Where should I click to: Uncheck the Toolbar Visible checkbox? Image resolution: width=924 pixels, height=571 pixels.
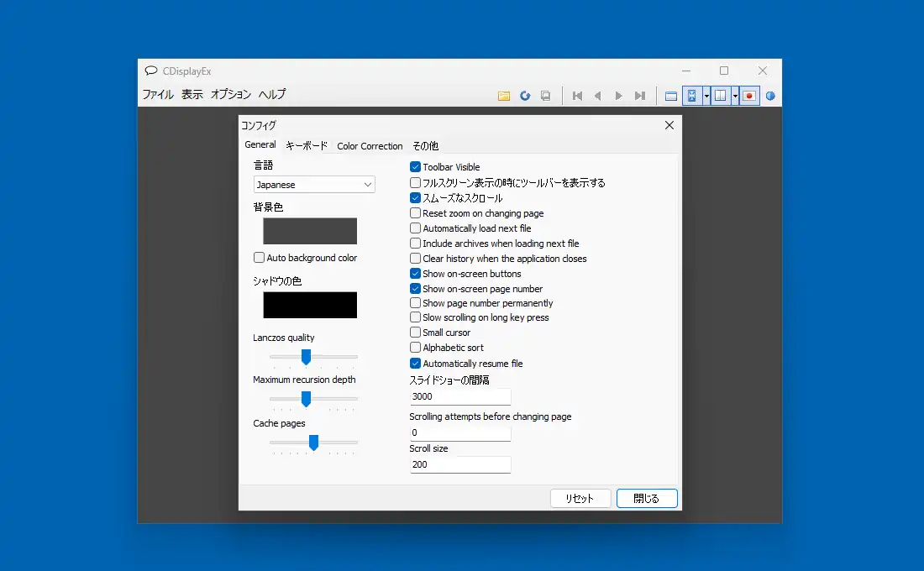coord(415,167)
